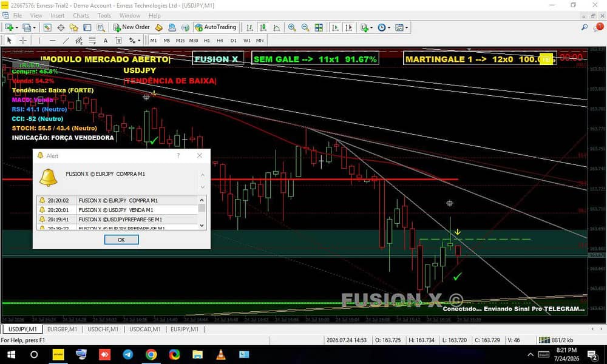Switch to M1 timeframe
The width and height of the screenshot is (607, 364).
point(154,40)
